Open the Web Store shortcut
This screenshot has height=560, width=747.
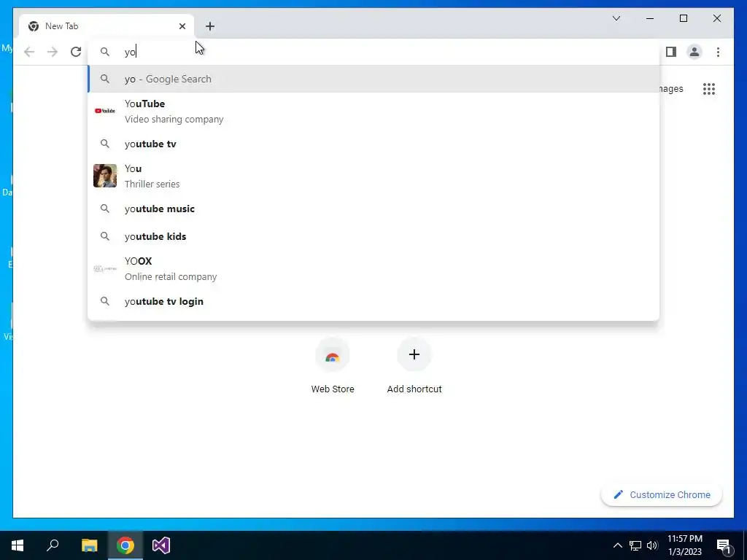click(x=333, y=366)
